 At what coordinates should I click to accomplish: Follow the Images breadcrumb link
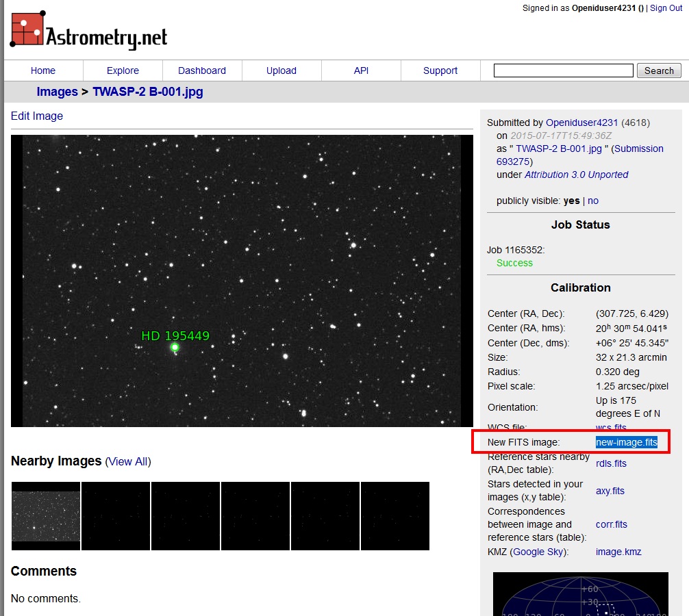[58, 91]
